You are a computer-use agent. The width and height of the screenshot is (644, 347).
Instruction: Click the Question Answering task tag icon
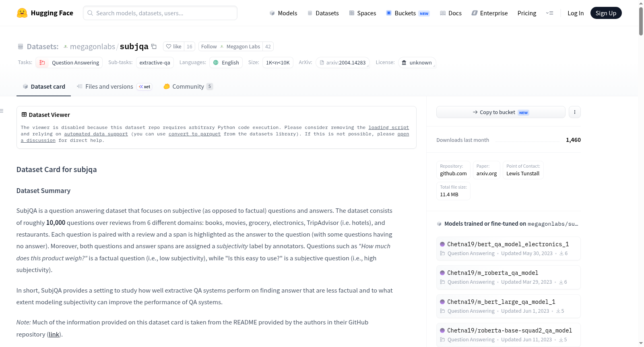[x=42, y=62]
